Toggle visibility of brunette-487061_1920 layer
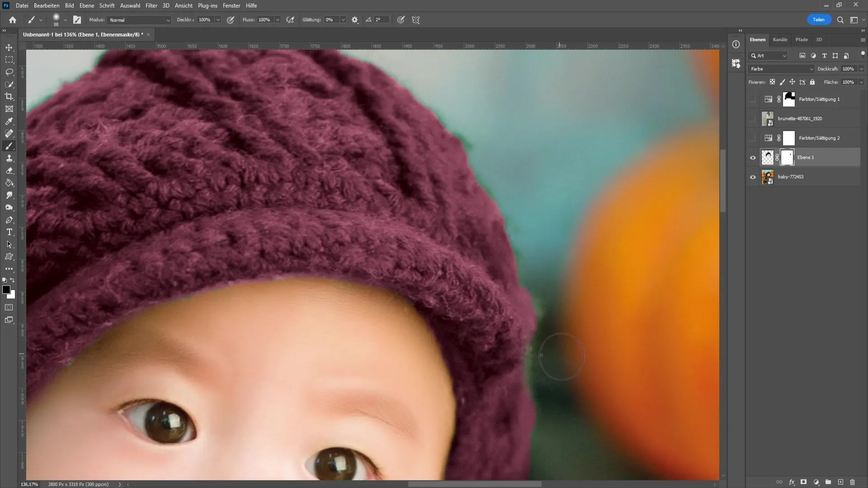Image resolution: width=868 pixels, height=488 pixels. [x=753, y=118]
